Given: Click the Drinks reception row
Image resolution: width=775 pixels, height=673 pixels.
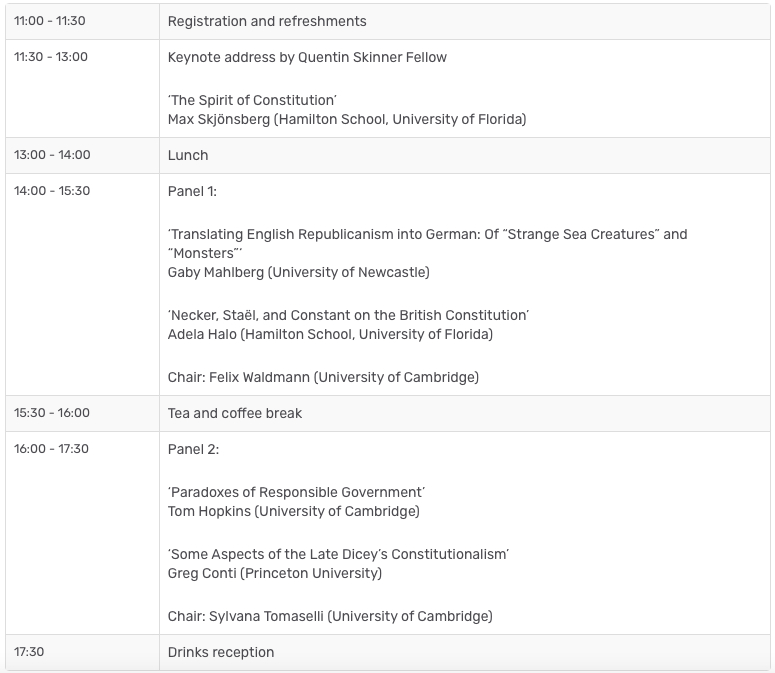Looking at the screenshot, I should point(220,652).
